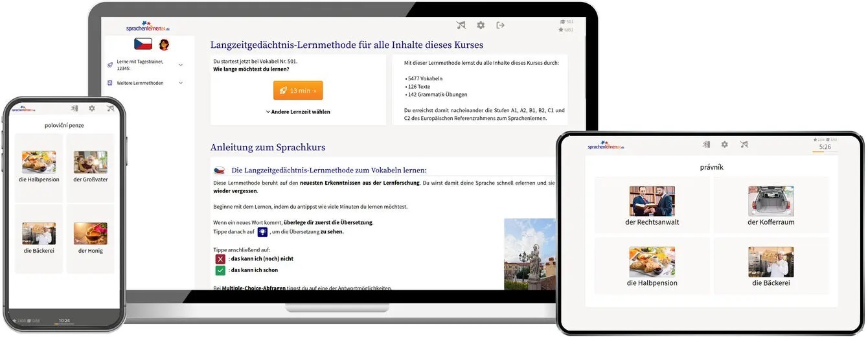Click the city statue photo thumbnail
Screen dimensions: 868x337
click(530, 254)
